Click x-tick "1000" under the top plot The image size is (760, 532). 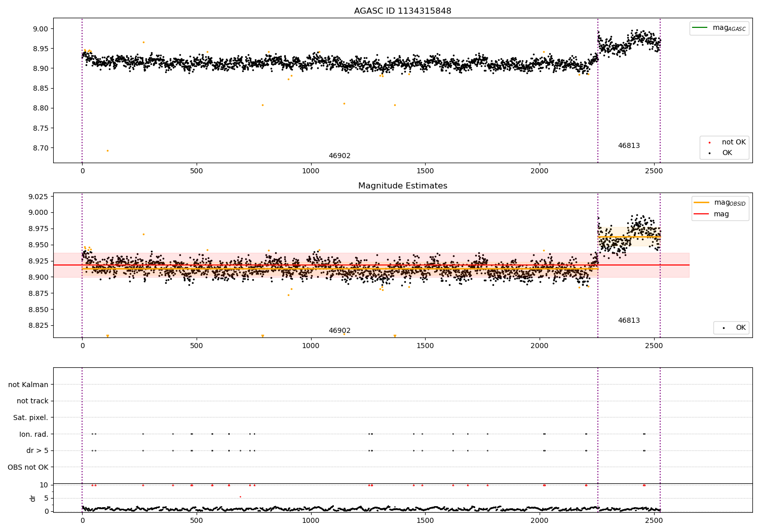[311, 171]
